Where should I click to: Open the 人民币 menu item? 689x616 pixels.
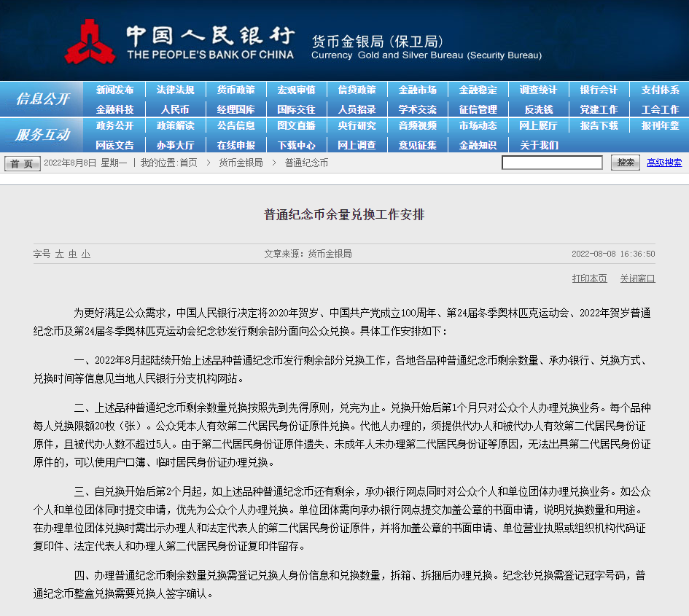[175, 109]
